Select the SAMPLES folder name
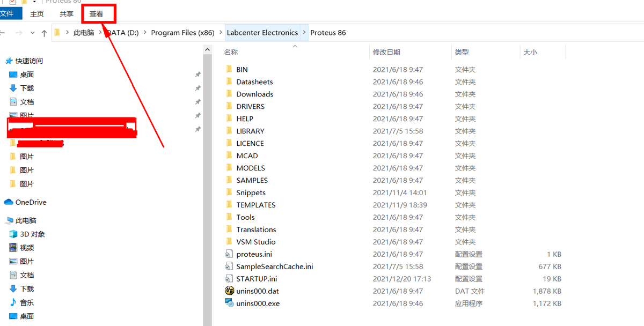 point(252,181)
